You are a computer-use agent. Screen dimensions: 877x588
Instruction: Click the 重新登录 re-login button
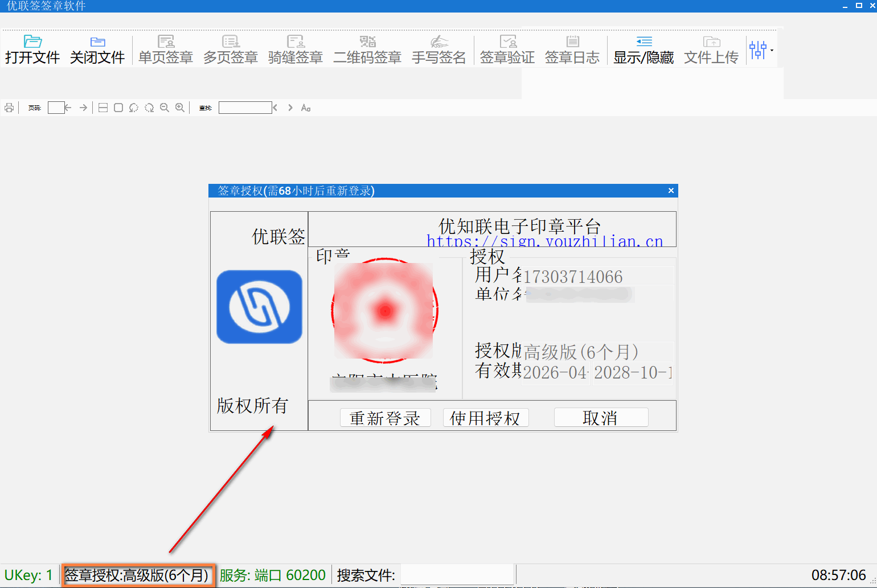(385, 417)
